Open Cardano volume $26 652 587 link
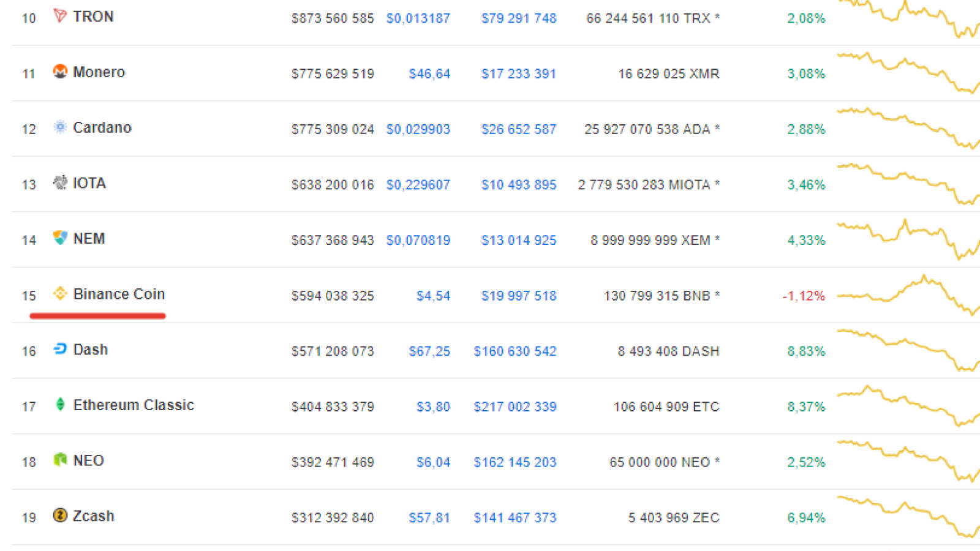This screenshot has height=551, width=980. (x=519, y=130)
